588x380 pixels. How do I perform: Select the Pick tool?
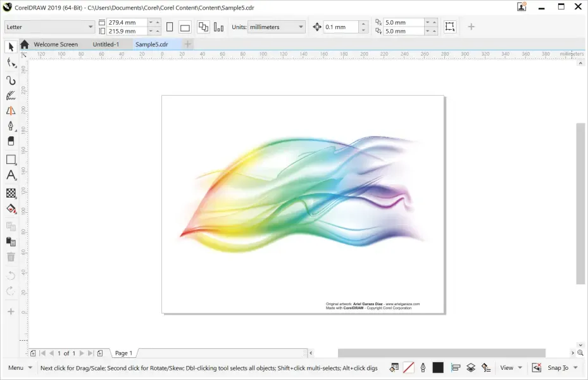click(x=11, y=47)
